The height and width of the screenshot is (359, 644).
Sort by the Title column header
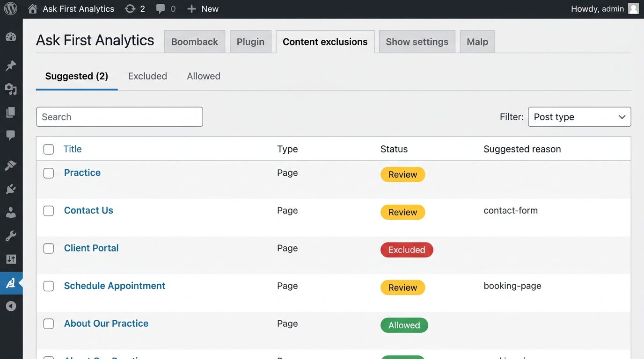(x=73, y=149)
